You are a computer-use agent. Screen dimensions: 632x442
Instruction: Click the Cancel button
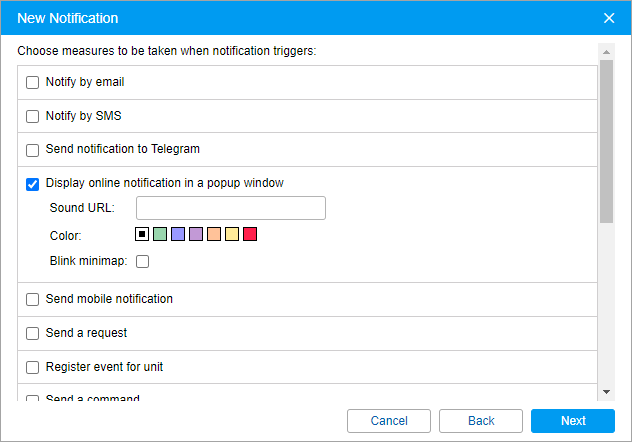pyautogui.click(x=389, y=421)
